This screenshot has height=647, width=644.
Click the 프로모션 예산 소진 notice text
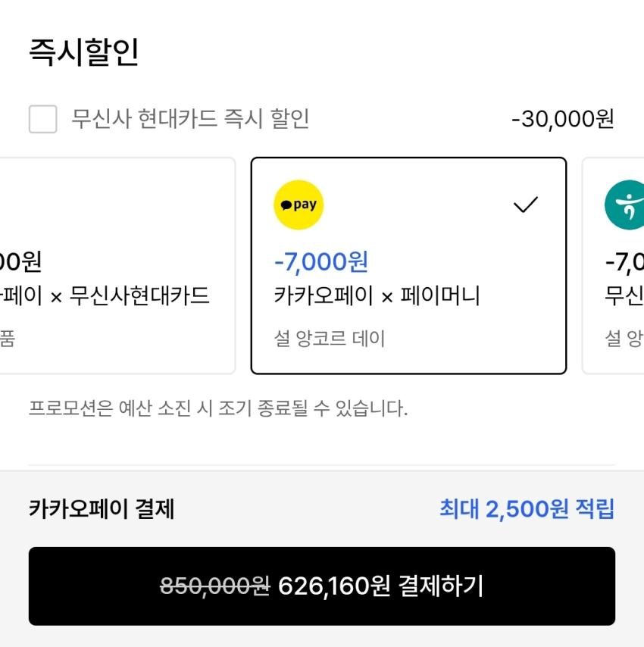click(x=218, y=409)
